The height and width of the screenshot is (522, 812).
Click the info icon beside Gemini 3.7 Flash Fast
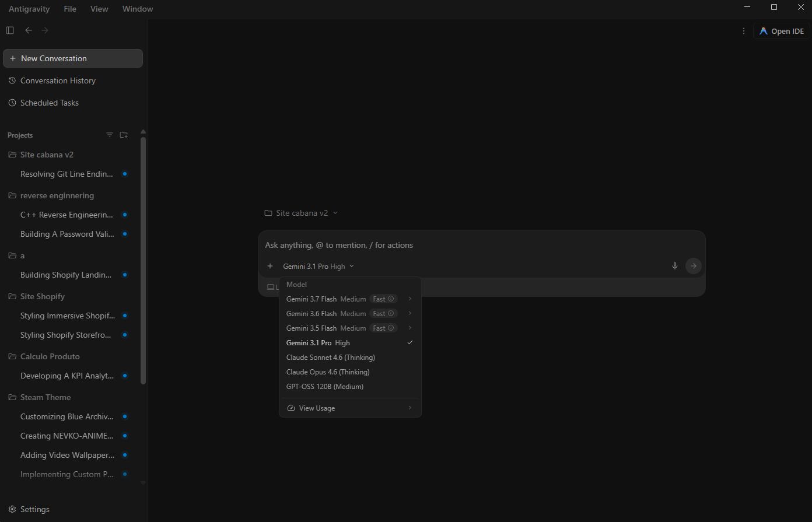pyautogui.click(x=391, y=299)
